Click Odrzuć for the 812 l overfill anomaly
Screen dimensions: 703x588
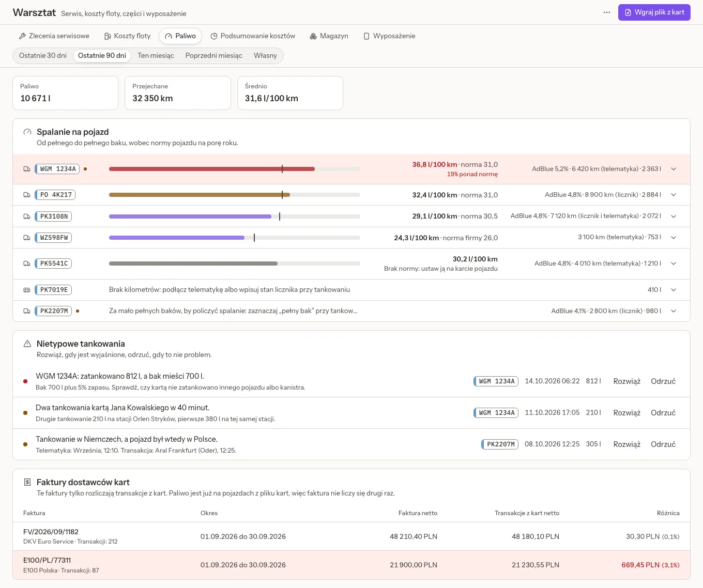(x=663, y=381)
